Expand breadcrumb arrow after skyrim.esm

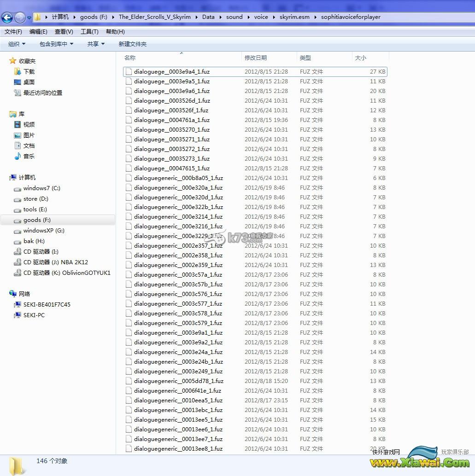tap(315, 17)
